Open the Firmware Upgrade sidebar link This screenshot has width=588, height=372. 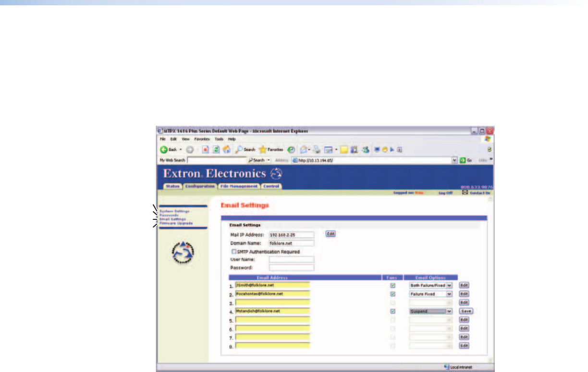pos(176,223)
